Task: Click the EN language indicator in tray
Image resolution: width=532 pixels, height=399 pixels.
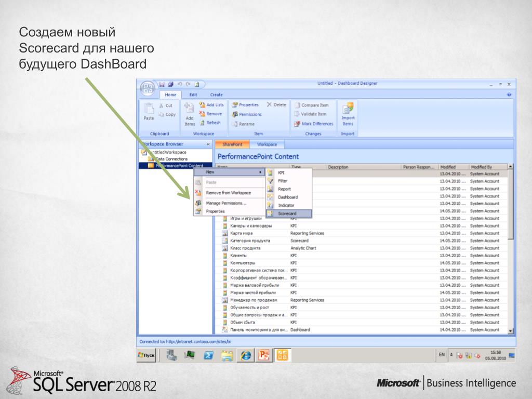Action: [x=442, y=354]
